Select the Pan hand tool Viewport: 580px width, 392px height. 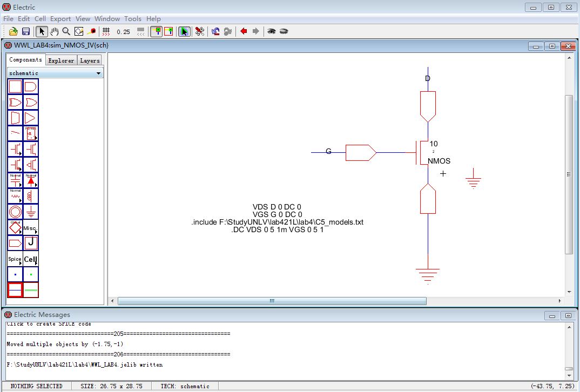tap(54, 32)
